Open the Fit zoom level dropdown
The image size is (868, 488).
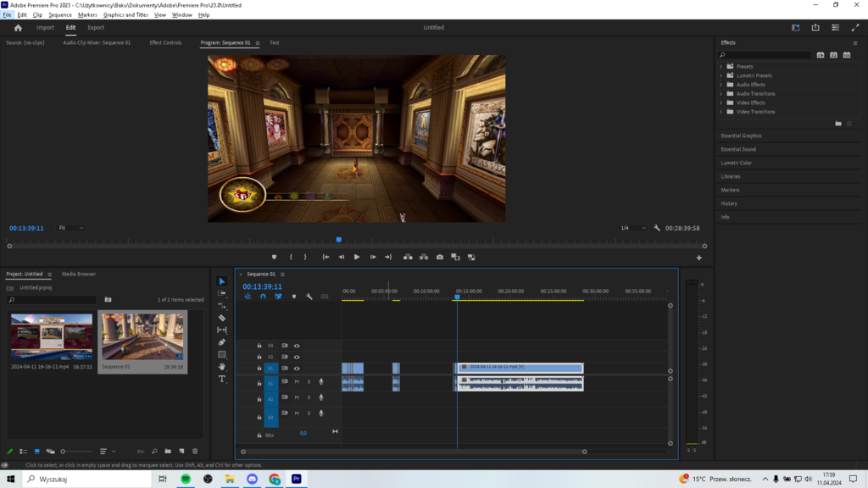(71, 228)
